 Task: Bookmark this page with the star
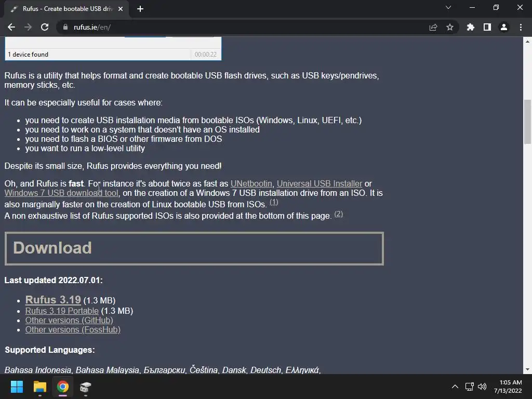click(450, 27)
